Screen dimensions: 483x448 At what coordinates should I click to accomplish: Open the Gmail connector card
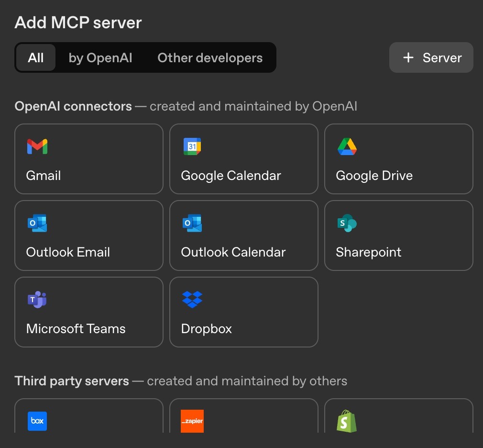tap(88, 159)
